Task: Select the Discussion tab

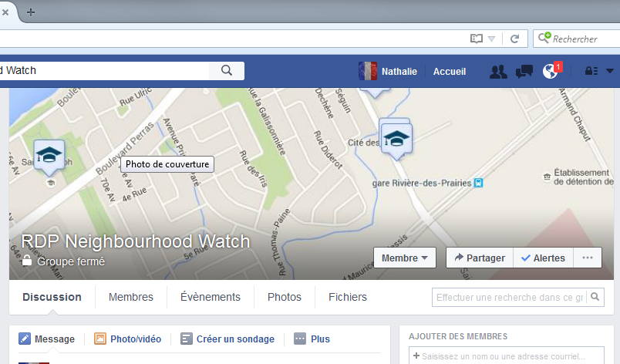Action: coord(52,297)
